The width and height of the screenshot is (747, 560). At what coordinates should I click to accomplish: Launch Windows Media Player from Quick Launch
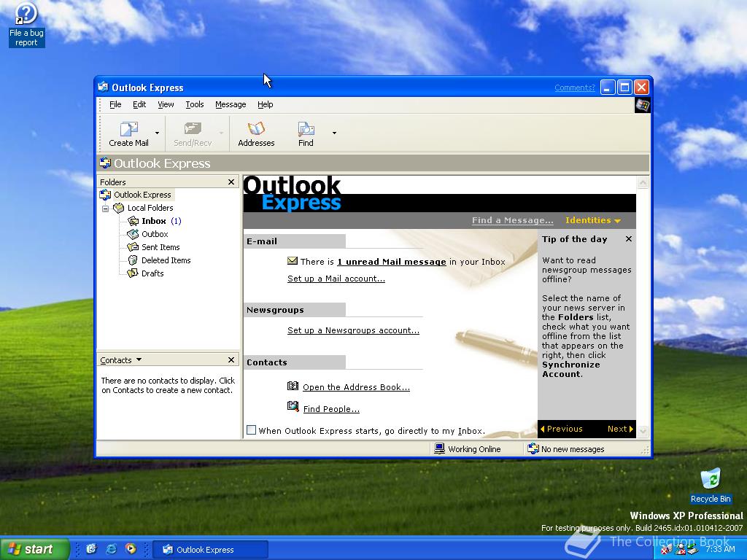click(x=131, y=548)
